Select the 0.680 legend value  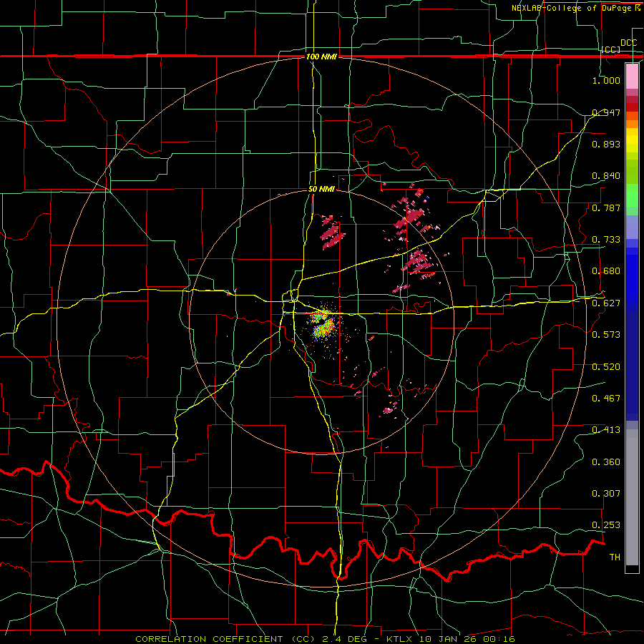click(x=606, y=271)
